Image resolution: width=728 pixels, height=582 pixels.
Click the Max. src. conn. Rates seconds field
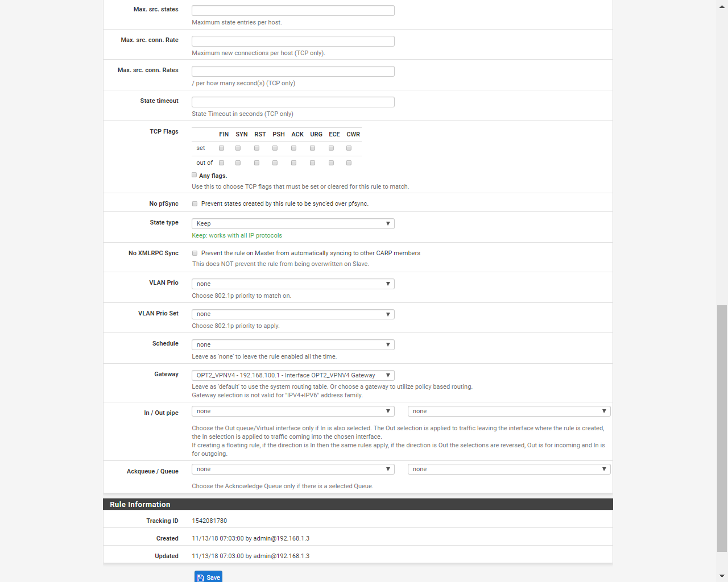293,71
